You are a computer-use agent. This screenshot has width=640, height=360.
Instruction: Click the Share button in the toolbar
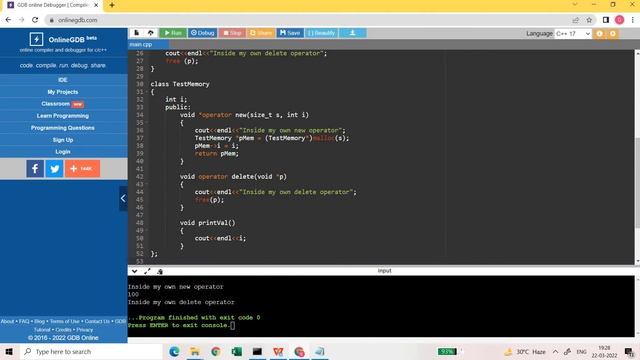pos(261,33)
